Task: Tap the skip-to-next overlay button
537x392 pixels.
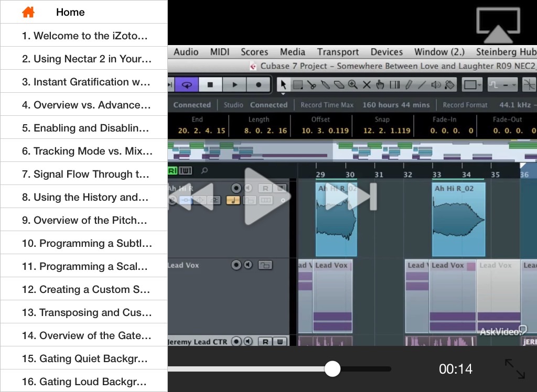Action: pyautogui.click(x=351, y=197)
